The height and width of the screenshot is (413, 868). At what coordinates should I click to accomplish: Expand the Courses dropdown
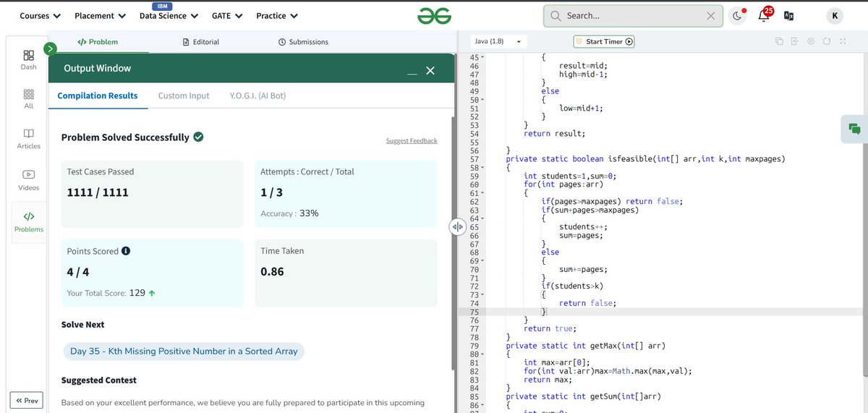pos(40,15)
